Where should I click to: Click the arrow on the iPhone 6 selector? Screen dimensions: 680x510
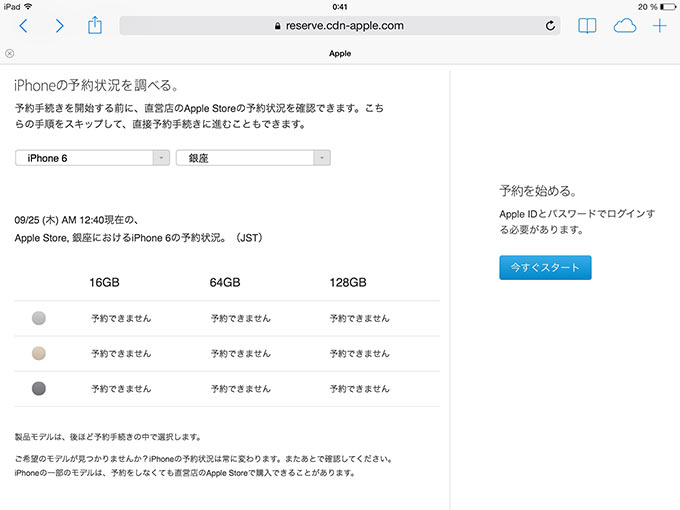point(161,158)
